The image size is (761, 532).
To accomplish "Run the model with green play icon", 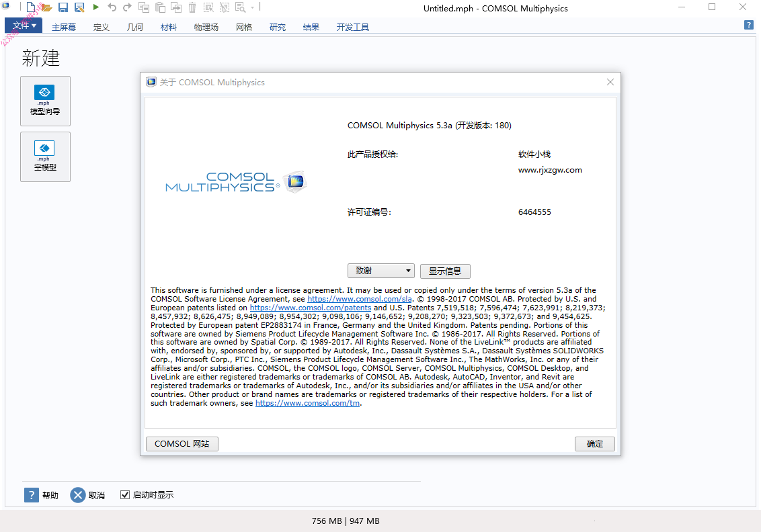I will click(96, 7).
